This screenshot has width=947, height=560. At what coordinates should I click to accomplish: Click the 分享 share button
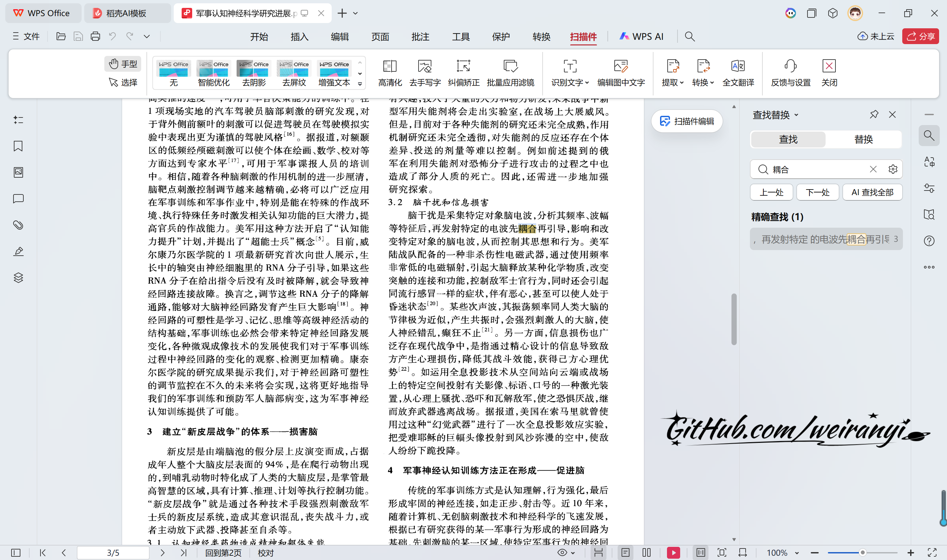click(920, 36)
